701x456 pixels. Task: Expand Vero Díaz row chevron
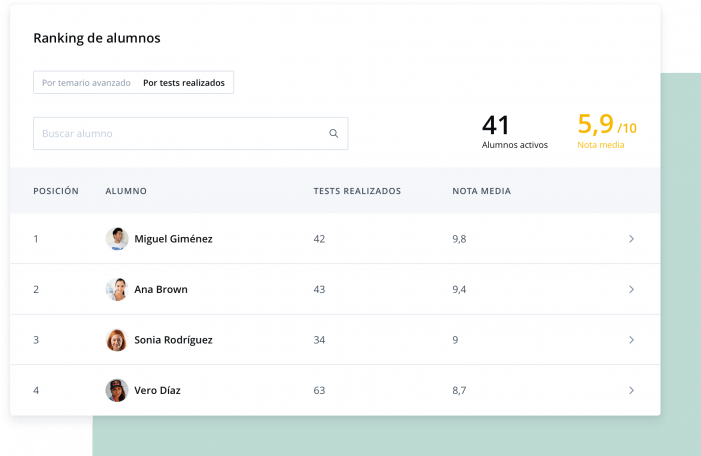tap(631, 390)
